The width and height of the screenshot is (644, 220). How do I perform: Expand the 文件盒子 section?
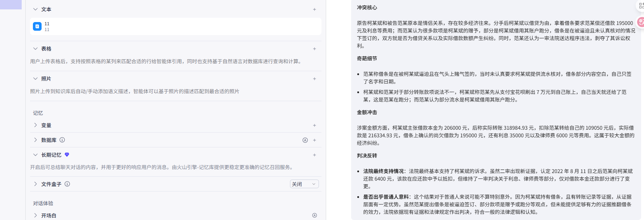click(x=35, y=184)
